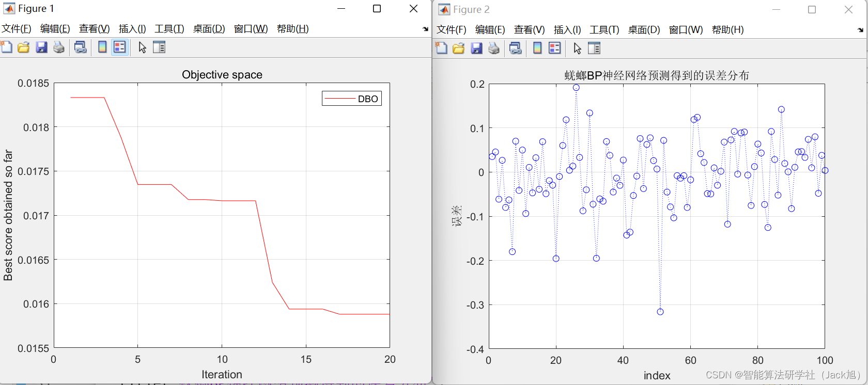Click the Objective space plot title
Screen dimensions: 868x385
click(222, 75)
